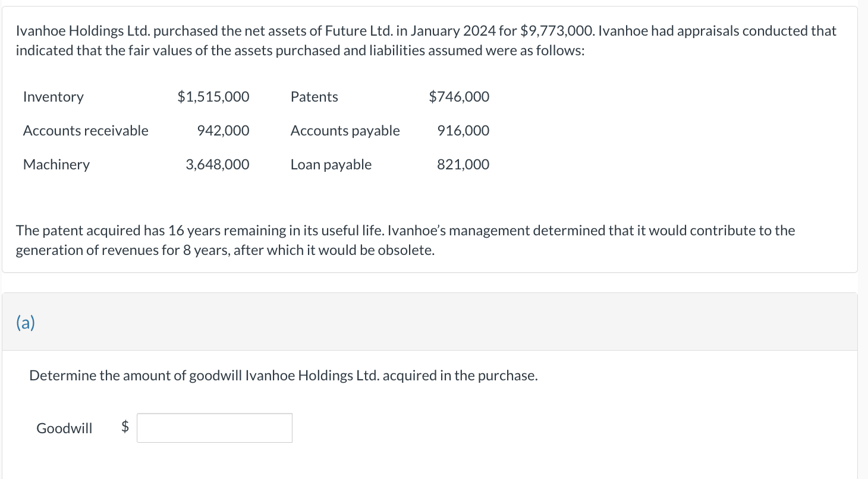Screen dimensions: 868x479
Task: Select the (a) part heading
Action: point(26,323)
